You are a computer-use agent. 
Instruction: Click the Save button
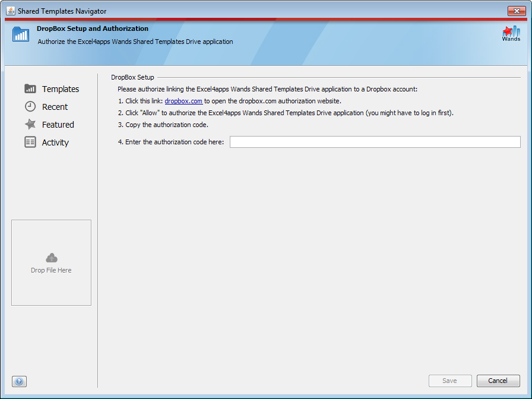click(x=450, y=381)
